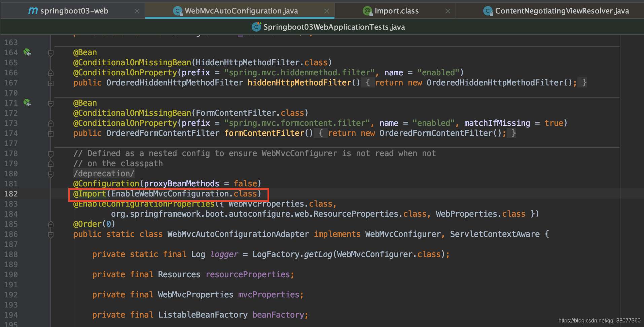
Task: Click the collapsed /deprecation/ comment
Action: (104, 173)
